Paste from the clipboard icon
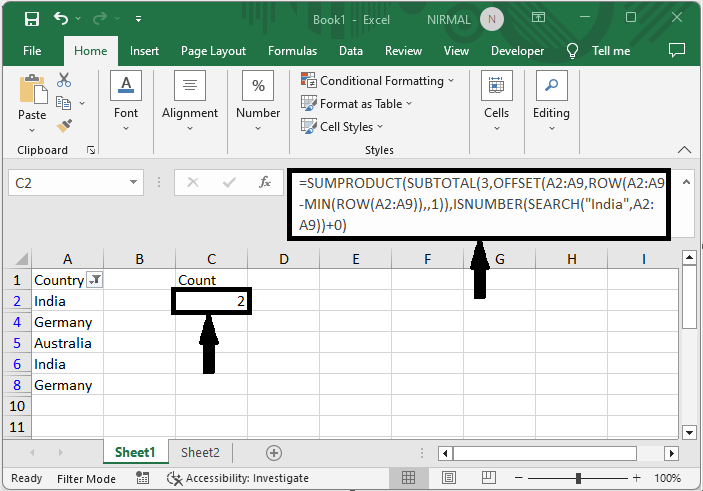The height and width of the screenshot is (491, 703). (x=33, y=89)
